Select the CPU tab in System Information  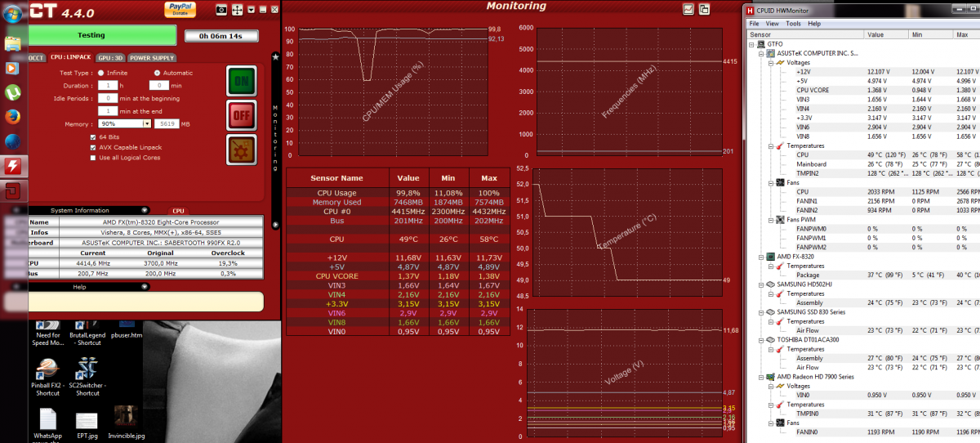[x=178, y=211]
